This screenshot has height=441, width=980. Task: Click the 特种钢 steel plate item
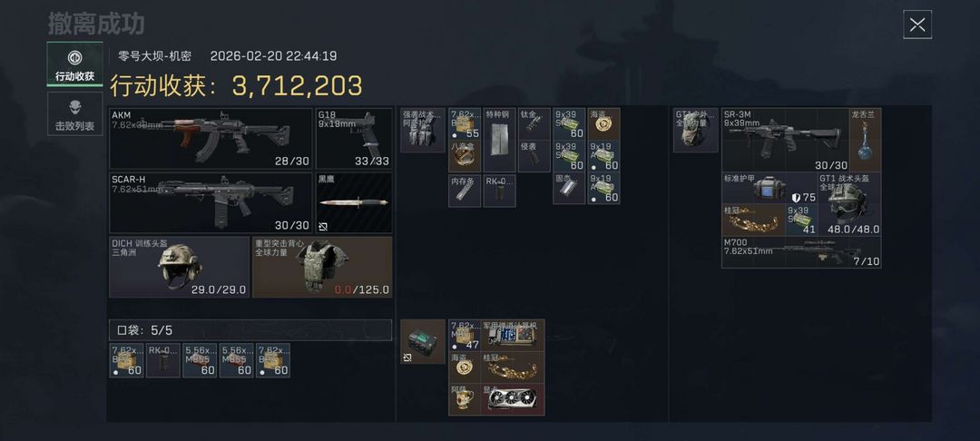(x=499, y=140)
